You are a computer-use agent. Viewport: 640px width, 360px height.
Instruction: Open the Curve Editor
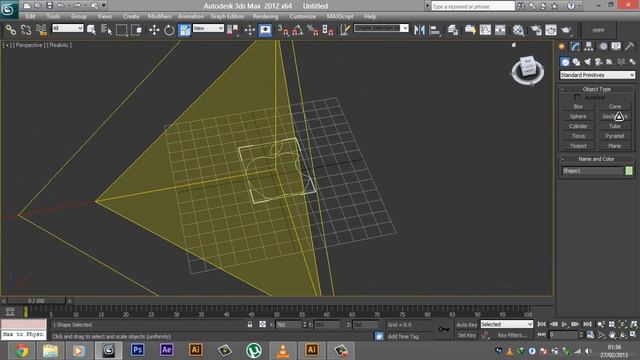click(485, 30)
